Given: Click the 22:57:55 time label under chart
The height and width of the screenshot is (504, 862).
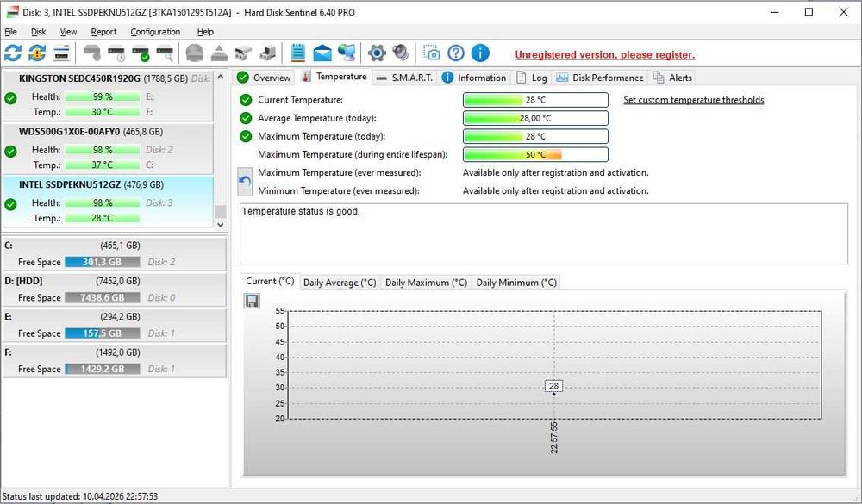Looking at the screenshot, I should [553, 438].
